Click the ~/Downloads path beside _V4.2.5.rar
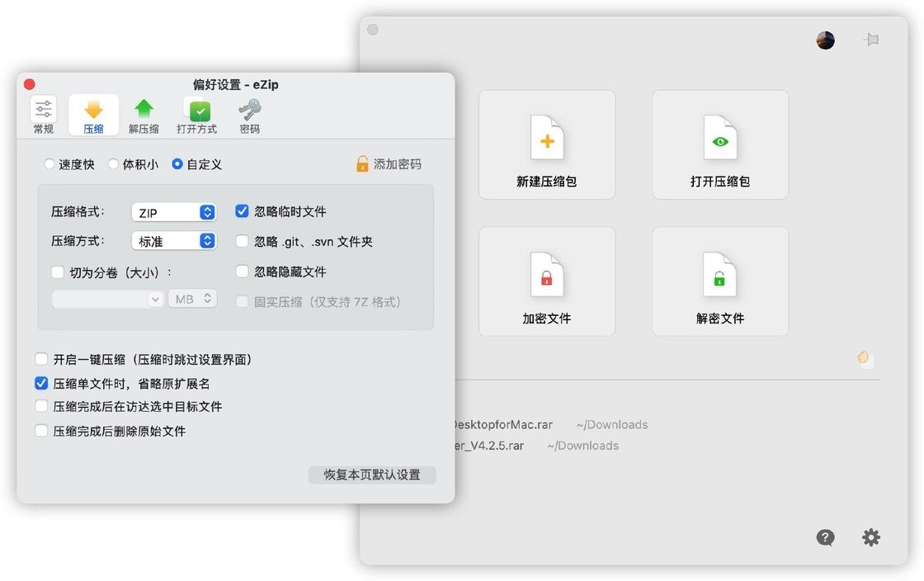Screen dimensions: 924x581 coord(582,446)
